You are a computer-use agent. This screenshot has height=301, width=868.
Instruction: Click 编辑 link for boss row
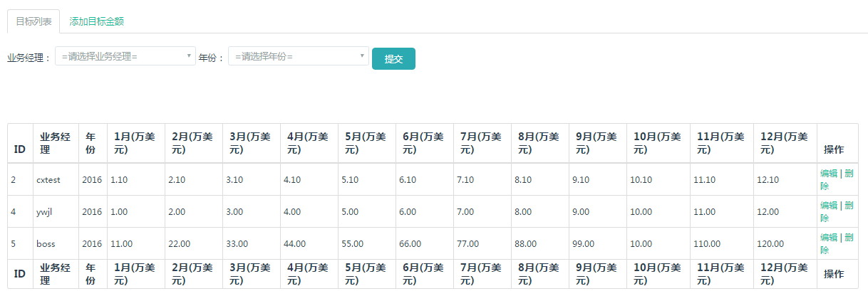click(x=829, y=237)
